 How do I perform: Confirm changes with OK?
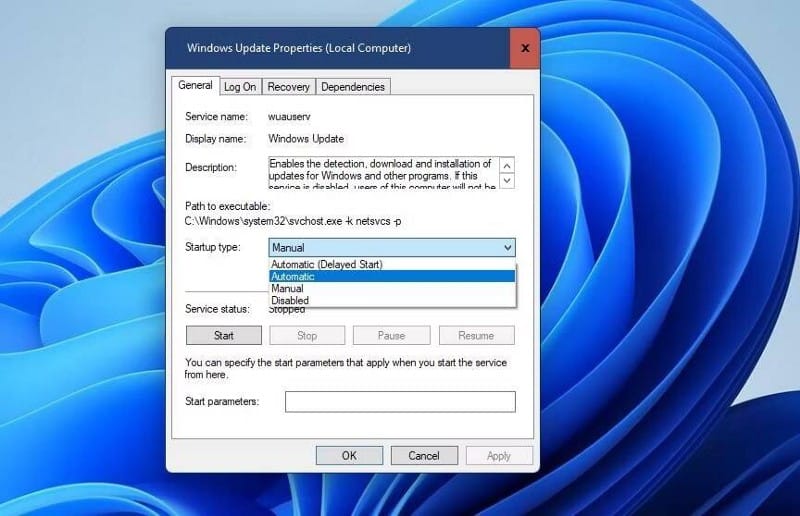pyautogui.click(x=349, y=455)
